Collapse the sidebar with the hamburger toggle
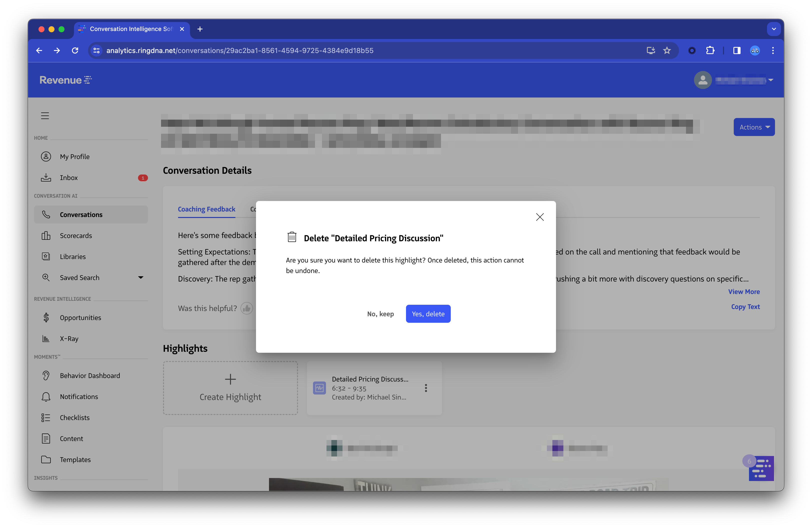 pyautogui.click(x=45, y=115)
